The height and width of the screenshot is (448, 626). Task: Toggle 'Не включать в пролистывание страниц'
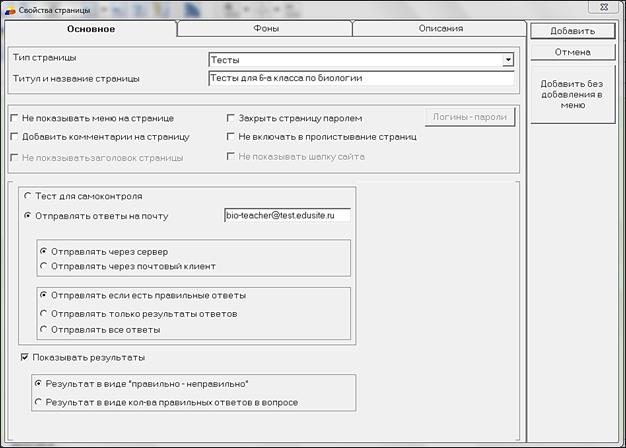pos(231,137)
